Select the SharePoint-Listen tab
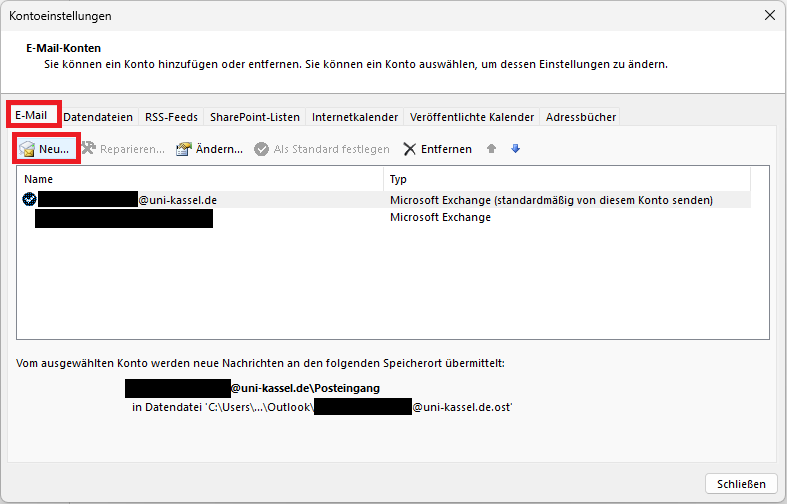 tap(254, 117)
